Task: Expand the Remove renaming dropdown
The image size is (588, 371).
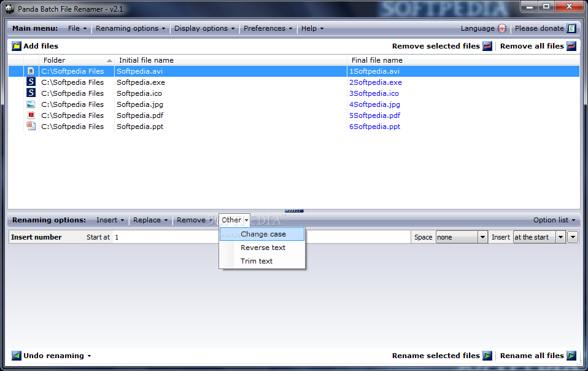Action: tap(195, 220)
